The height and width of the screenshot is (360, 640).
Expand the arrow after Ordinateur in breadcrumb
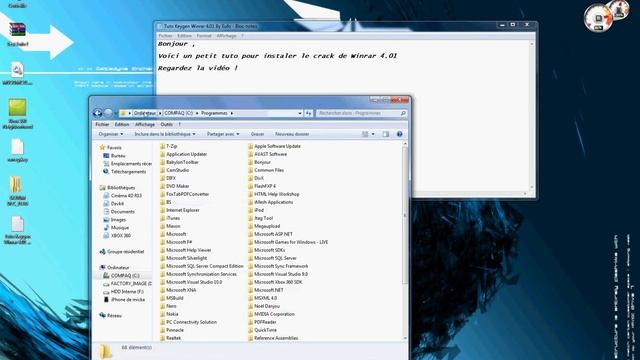point(160,113)
